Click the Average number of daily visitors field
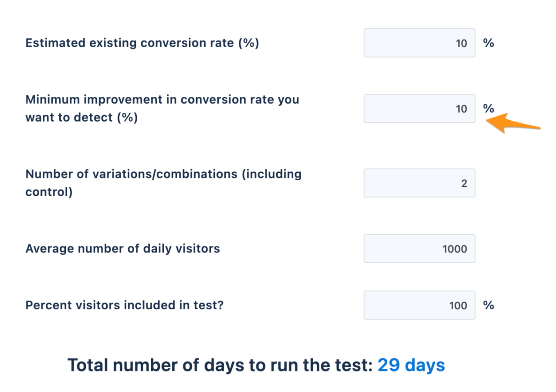The image size is (556, 392). [419, 249]
